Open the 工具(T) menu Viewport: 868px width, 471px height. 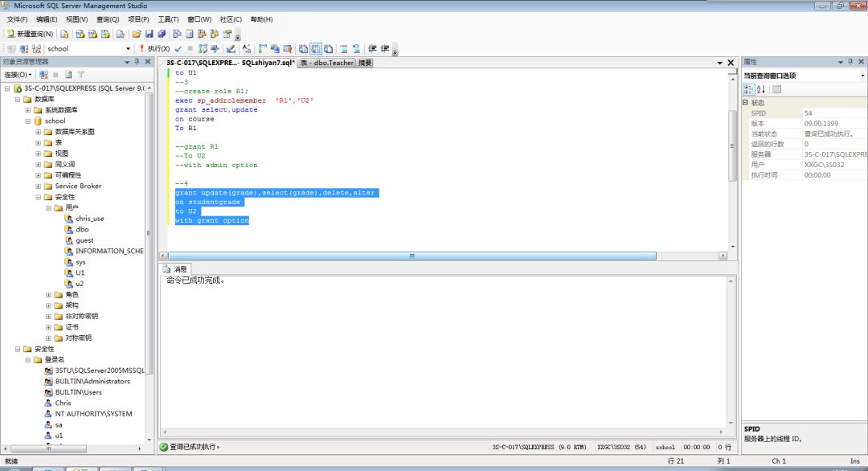pos(168,18)
